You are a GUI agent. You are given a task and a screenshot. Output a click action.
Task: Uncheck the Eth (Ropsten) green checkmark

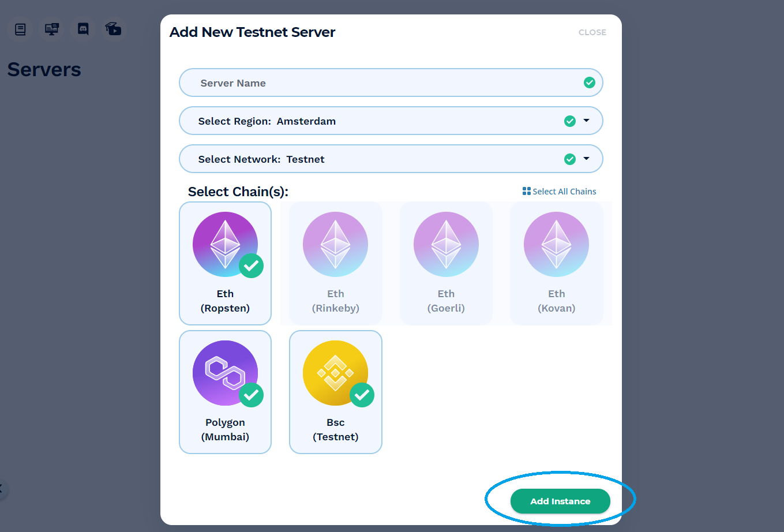pyautogui.click(x=252, y=266)
